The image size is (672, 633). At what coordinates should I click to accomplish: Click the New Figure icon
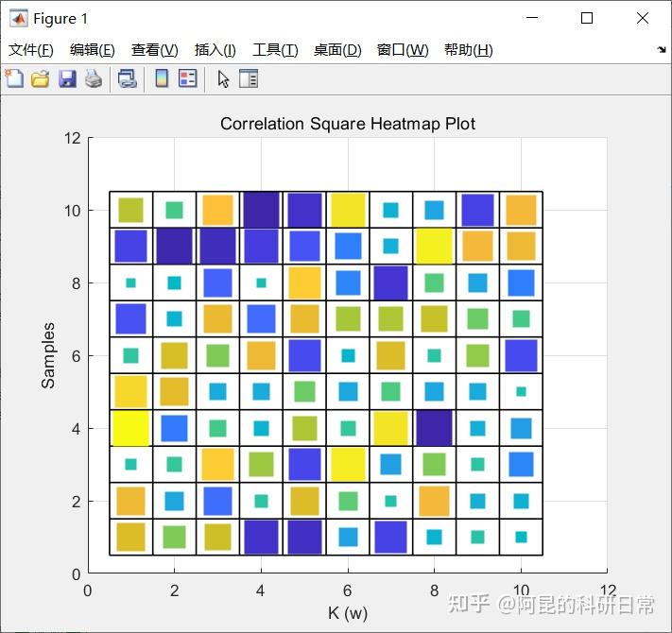(x=14, y=78)
